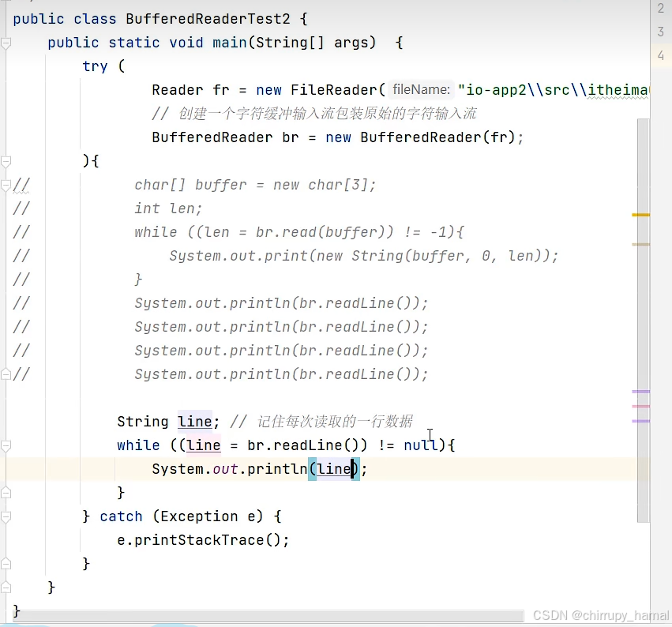Screen dimensions: 672x627
Task: Click the FileReader constructor call
Action: tap(333, 90)
